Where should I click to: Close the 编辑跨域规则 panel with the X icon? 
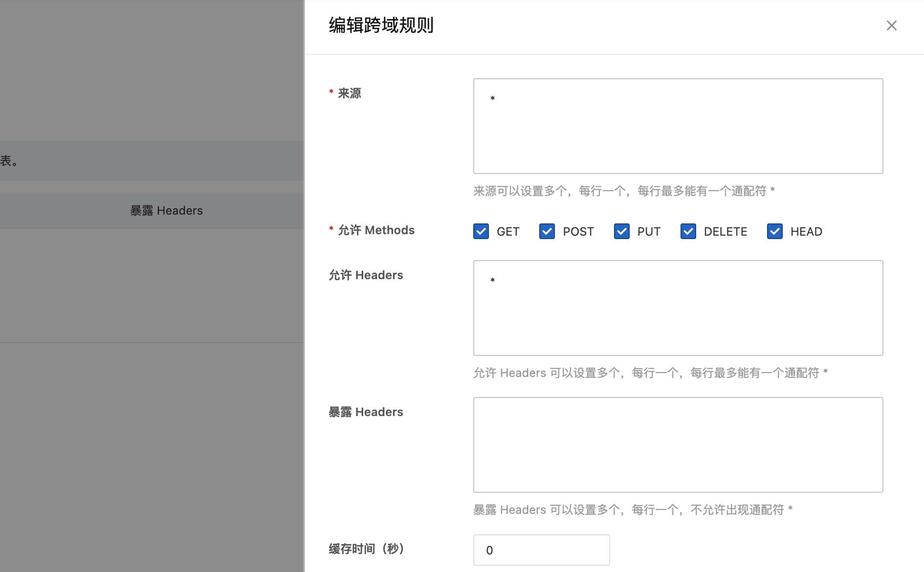891,25
